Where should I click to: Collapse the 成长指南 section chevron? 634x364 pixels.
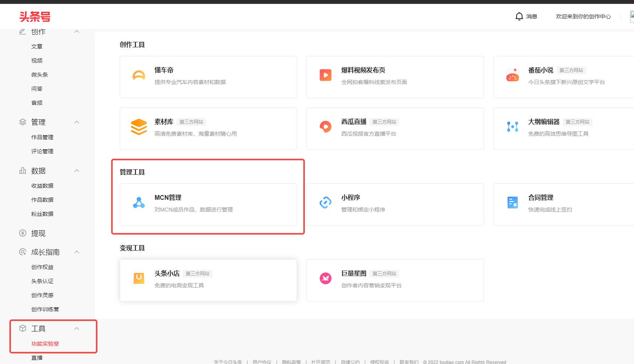coord(77,252)
